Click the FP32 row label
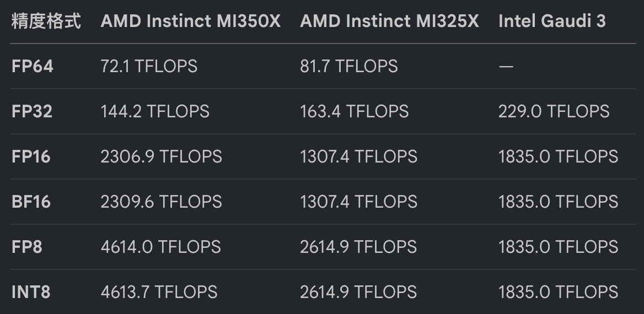Image resolution: width=644 pixels, height=314 pixels. coord(32,111)
